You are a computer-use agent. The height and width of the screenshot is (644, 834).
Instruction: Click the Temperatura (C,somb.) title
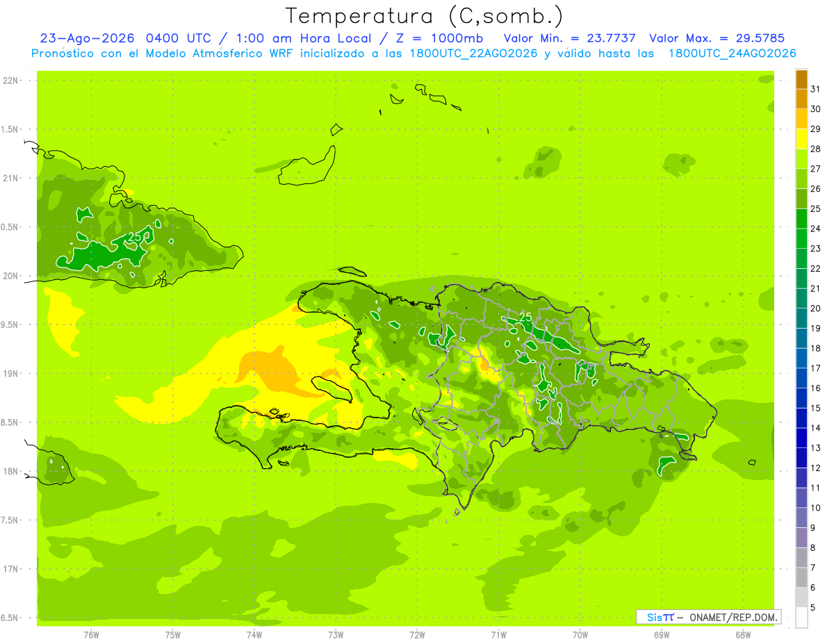click(x=425, y=15)
